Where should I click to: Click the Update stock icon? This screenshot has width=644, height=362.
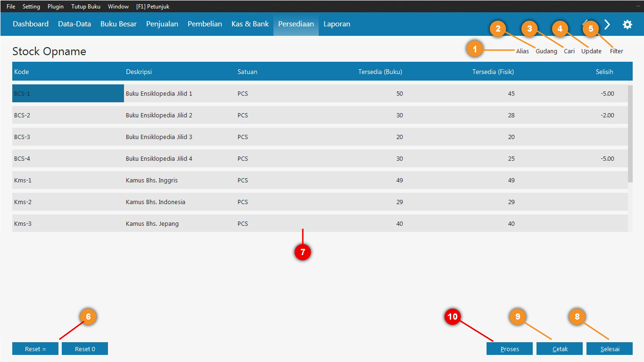591,51
